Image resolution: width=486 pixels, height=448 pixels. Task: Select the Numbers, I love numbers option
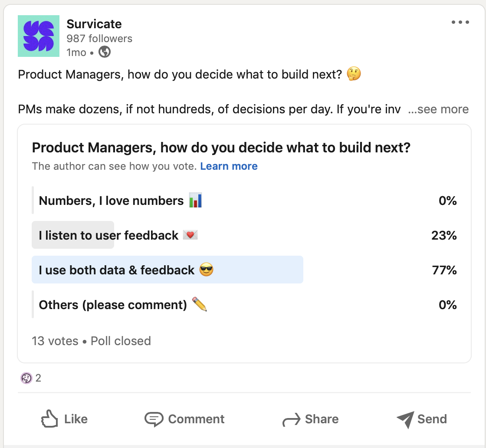click(x=112, y=201)
